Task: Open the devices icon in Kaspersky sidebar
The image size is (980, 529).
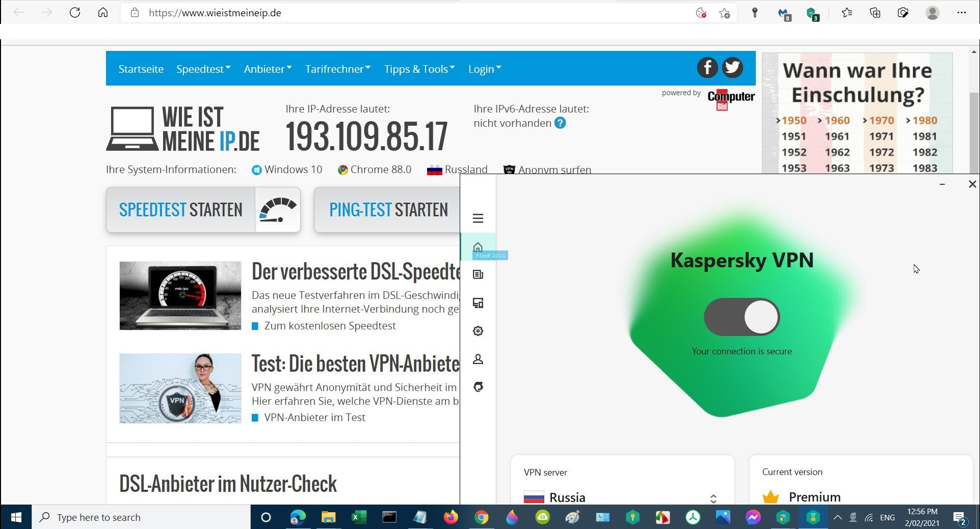Action: (x=478, y=303)
